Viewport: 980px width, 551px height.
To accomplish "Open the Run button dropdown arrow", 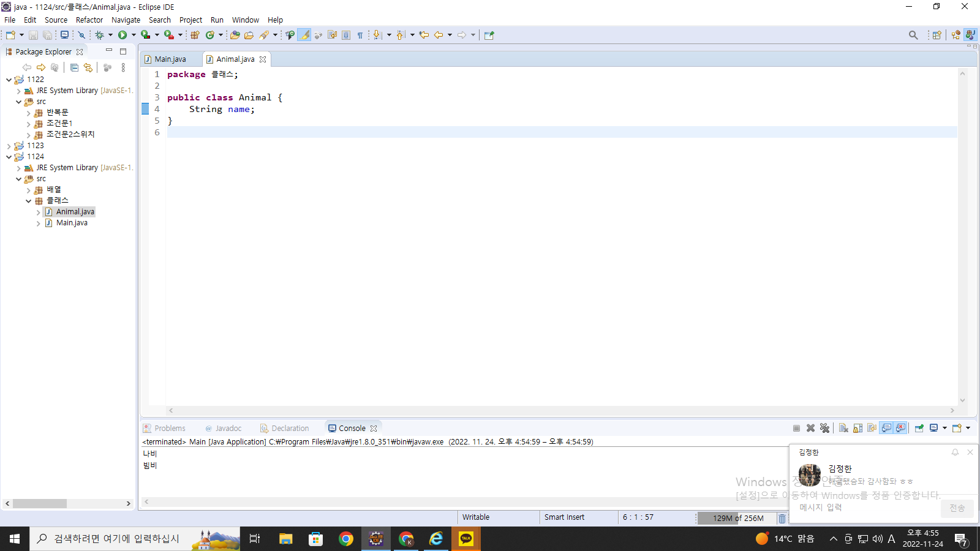I will (134, 35).
